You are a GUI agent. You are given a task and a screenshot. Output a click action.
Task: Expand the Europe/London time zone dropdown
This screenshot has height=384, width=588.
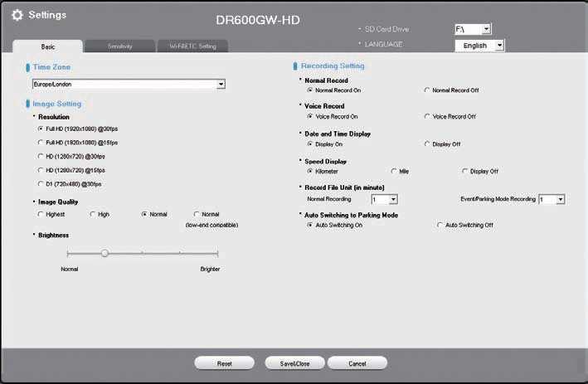point(129,84)
